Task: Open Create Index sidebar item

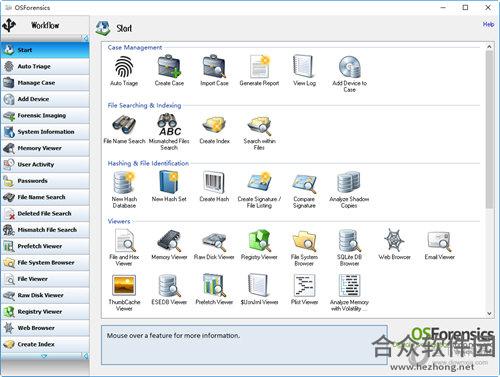Action: pyautogui.click(x=45, y=344)
